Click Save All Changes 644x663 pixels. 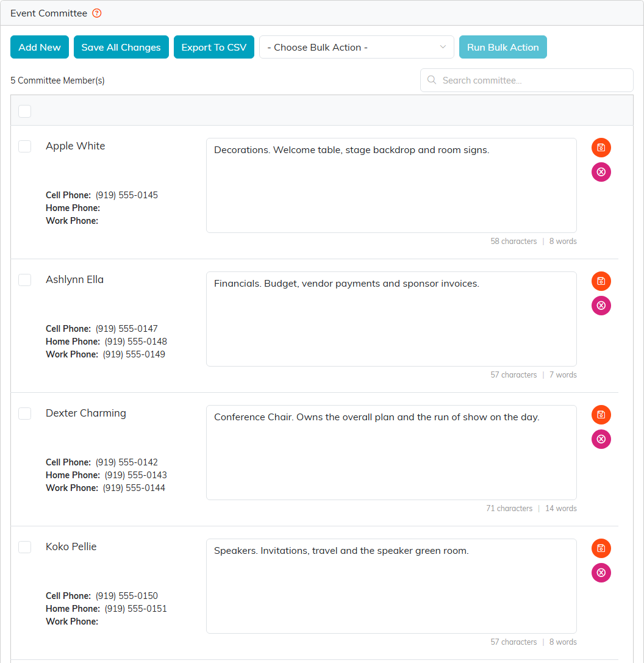click(x=121, y=47)
